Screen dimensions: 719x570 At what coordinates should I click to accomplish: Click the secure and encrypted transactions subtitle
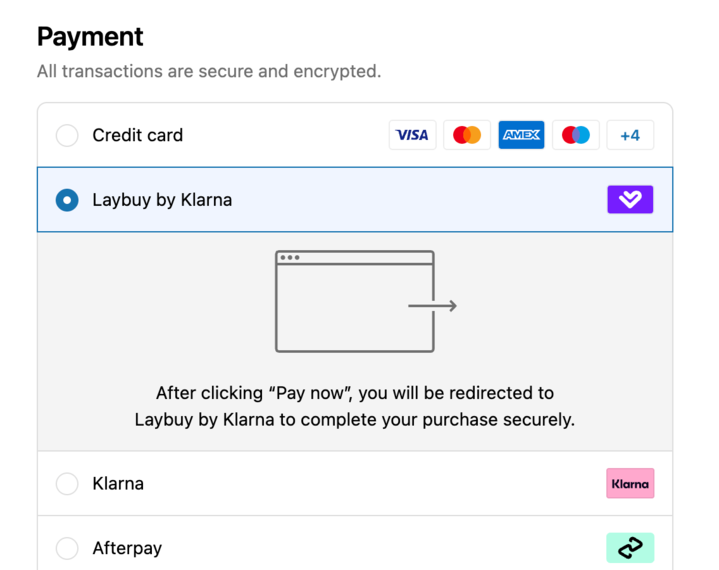click(x=209, y=72)
